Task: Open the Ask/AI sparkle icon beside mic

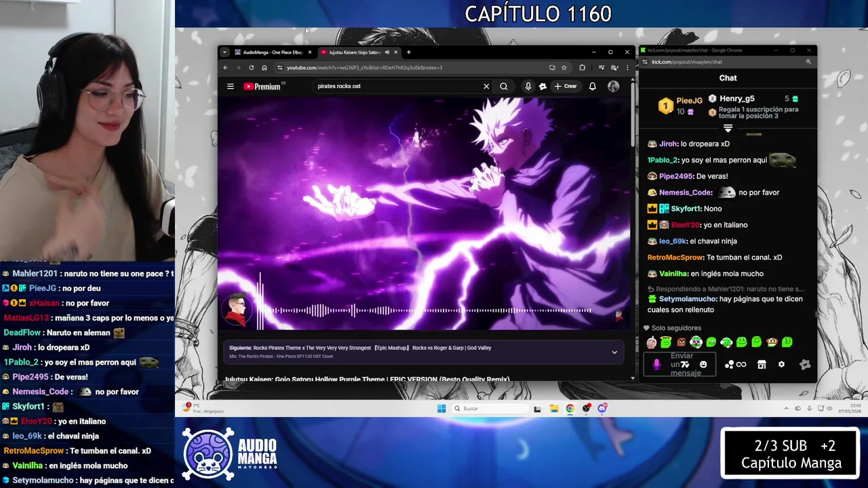Action: pos(542,86)
